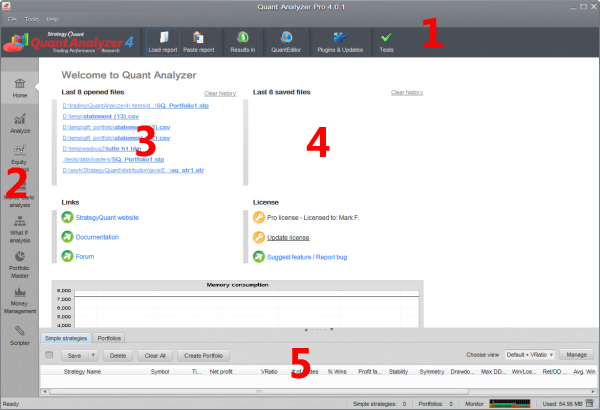Open the Load report tool
The width and height of the screenshot is (600, 410).
163,42
